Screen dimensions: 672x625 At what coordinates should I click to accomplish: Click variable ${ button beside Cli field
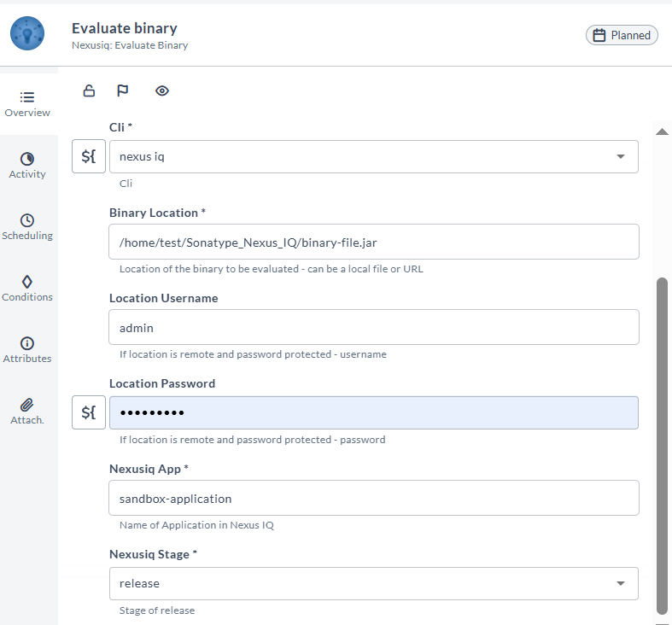tap(89, 156)
